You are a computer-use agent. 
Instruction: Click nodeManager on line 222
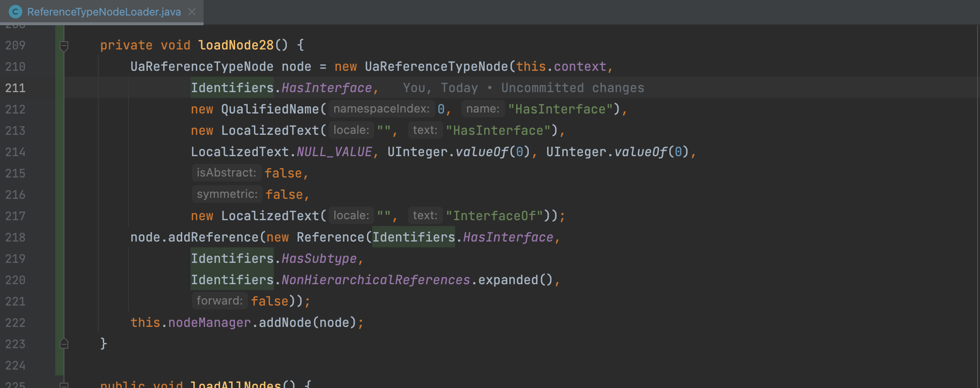(x=209, y=323)
